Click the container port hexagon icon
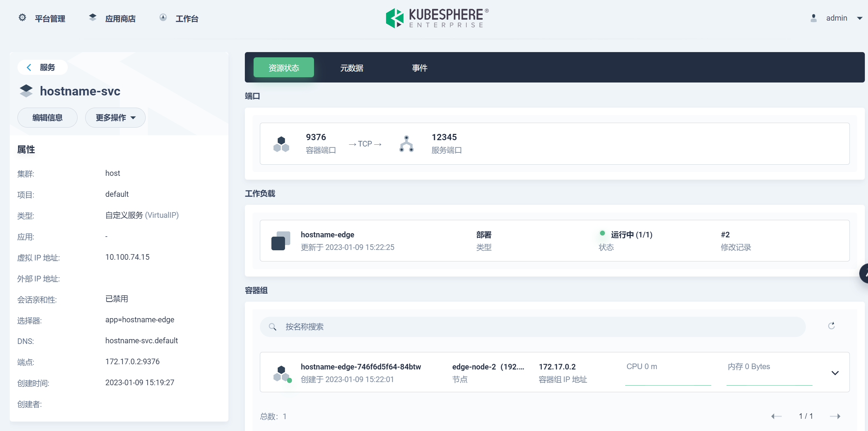The width and height of the screenshot is (868, 431). 281,144
